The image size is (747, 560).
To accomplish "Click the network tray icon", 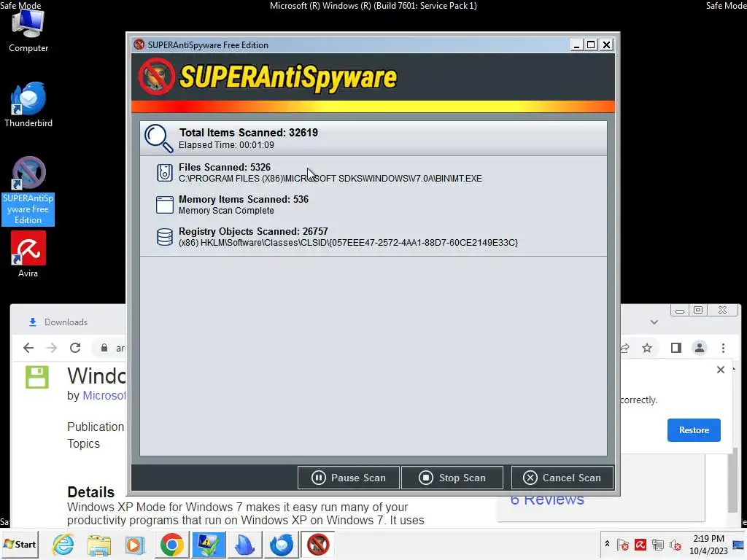I will click(658, 544).
